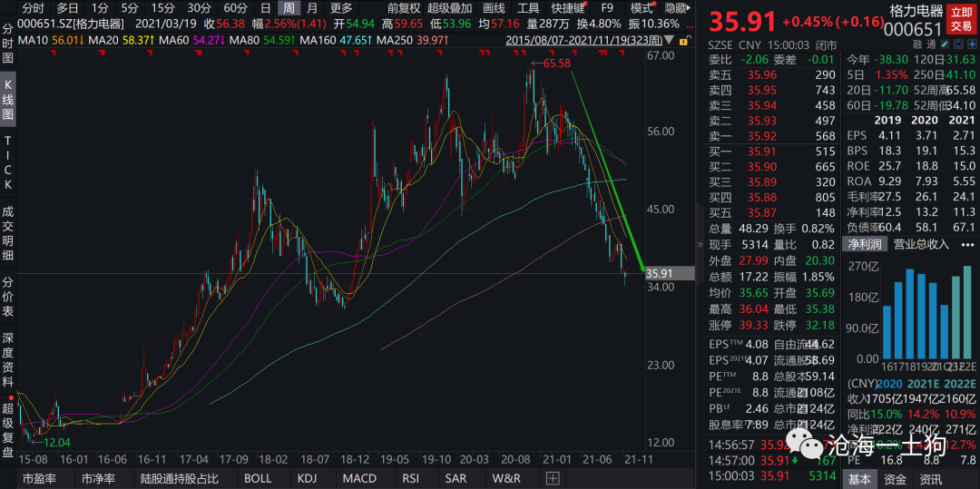Select the BOLL indicator tab
Image resolution: width=980 pixels, height=489 pixels.
pyautogui.click(x=258, y=479)
